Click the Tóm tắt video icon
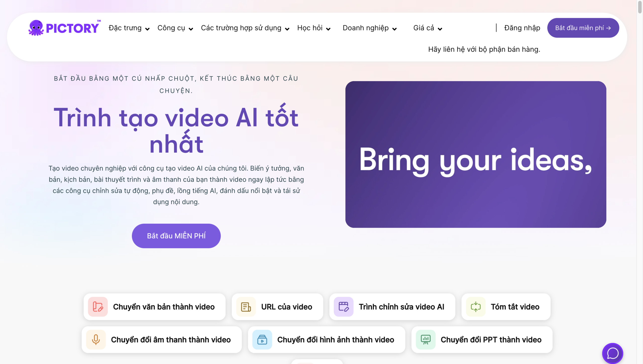 [476, 307]
